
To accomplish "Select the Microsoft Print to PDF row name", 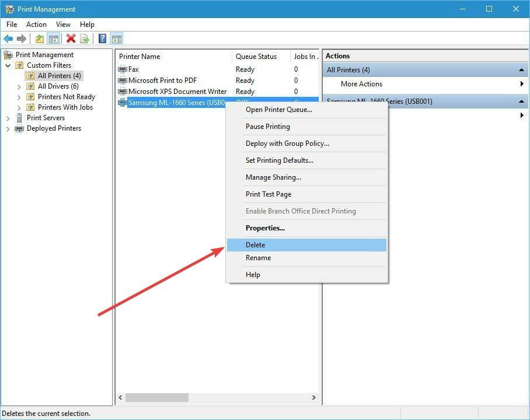I will click(x=163, y=80).
